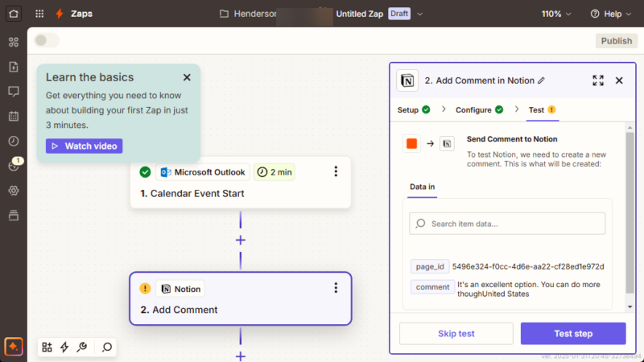The width and height of the screenshot is (644, 362).
Task: Open the three-dot menu on Notion step
Action: [x=336, y=288]
